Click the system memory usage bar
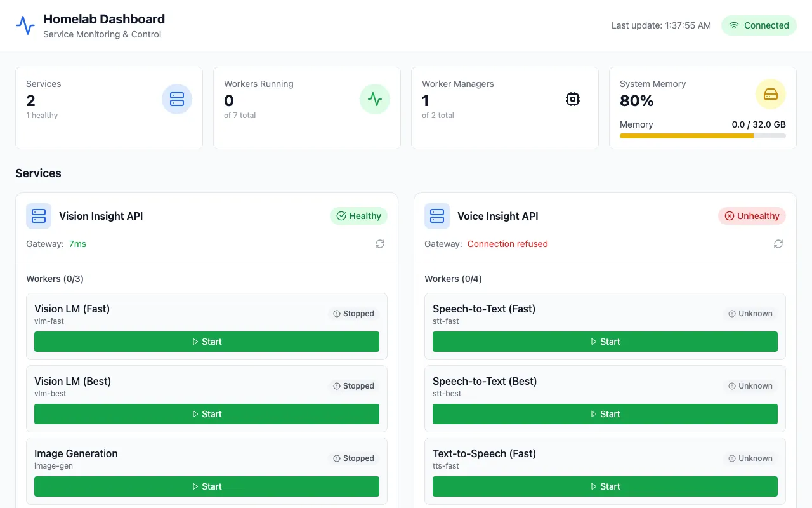The width and height of the screenshot is (812, 508). pyautogui.click(x=702, y=136)
